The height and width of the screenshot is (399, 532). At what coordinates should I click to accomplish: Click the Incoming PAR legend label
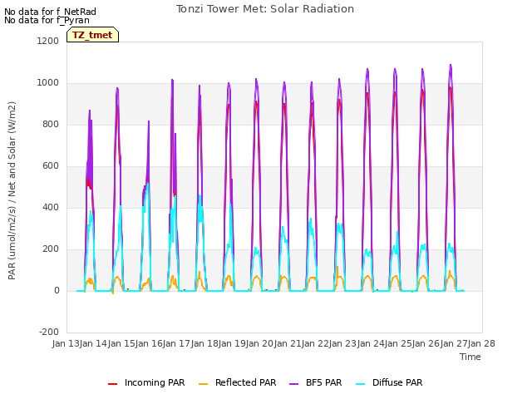155,382
